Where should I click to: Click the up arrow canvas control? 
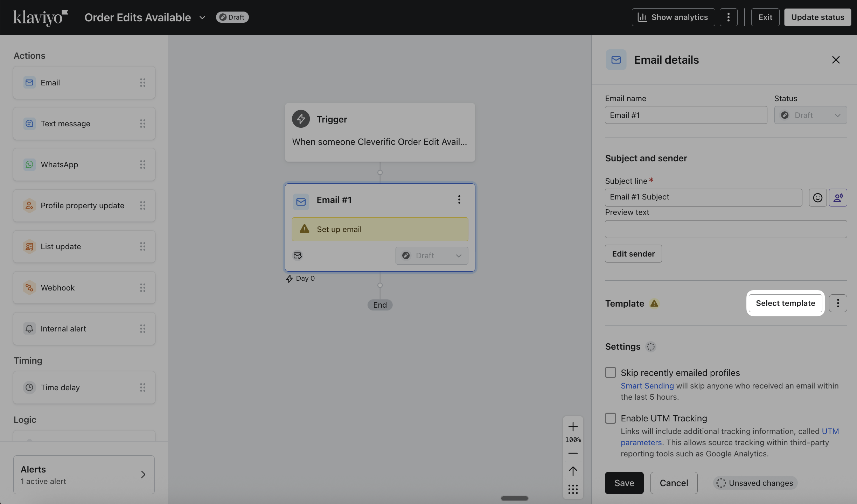(573, 471)
